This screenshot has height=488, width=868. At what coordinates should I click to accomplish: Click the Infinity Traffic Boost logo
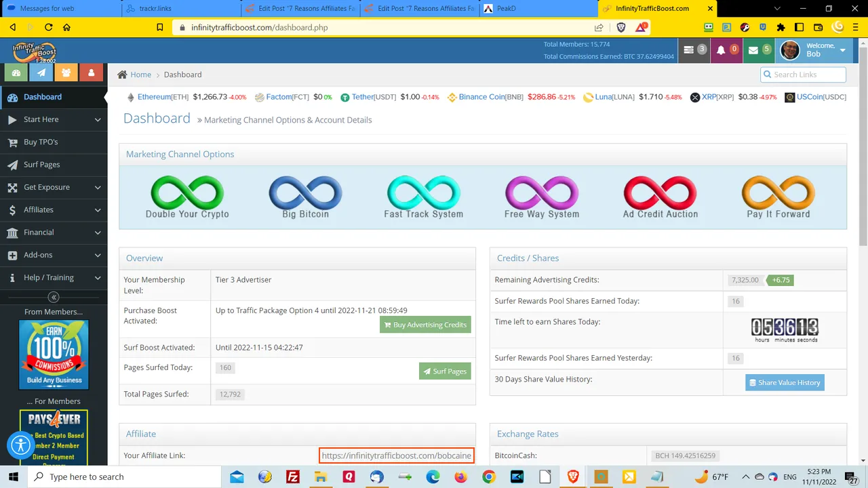tap(34, 52)
